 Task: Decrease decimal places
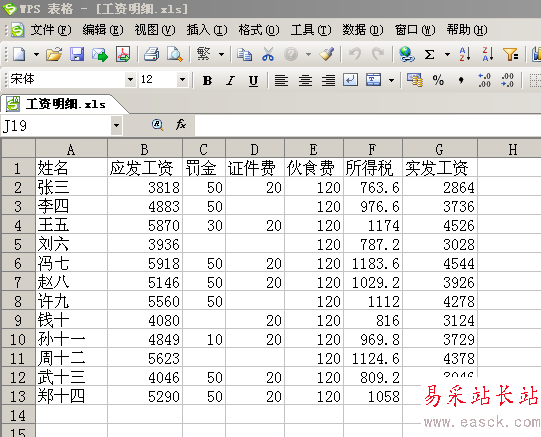(508, 80)
